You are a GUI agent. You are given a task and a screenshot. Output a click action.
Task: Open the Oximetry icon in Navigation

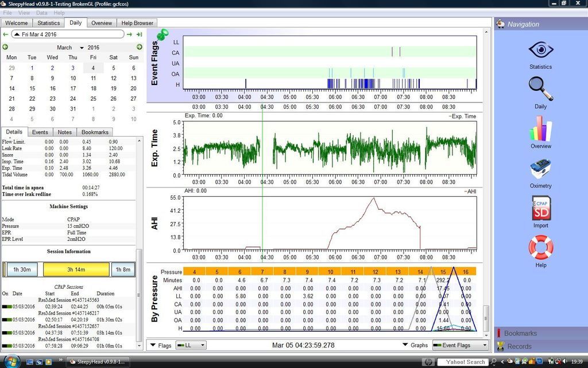point(541,168)
